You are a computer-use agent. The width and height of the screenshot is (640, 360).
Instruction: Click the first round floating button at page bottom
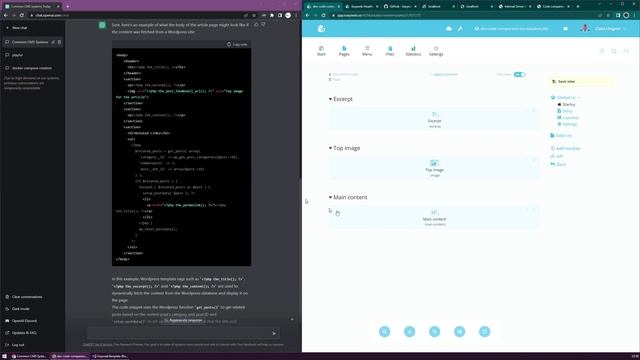[384, 331]
